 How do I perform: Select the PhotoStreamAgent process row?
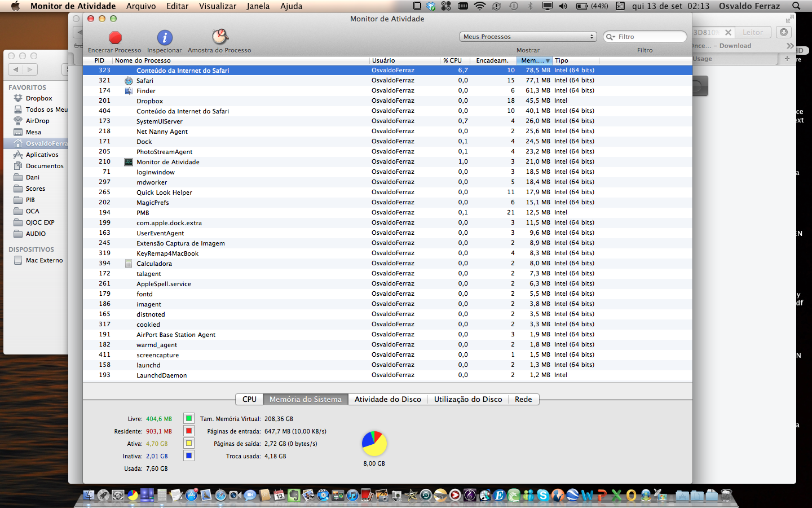(x=387, y=152)
